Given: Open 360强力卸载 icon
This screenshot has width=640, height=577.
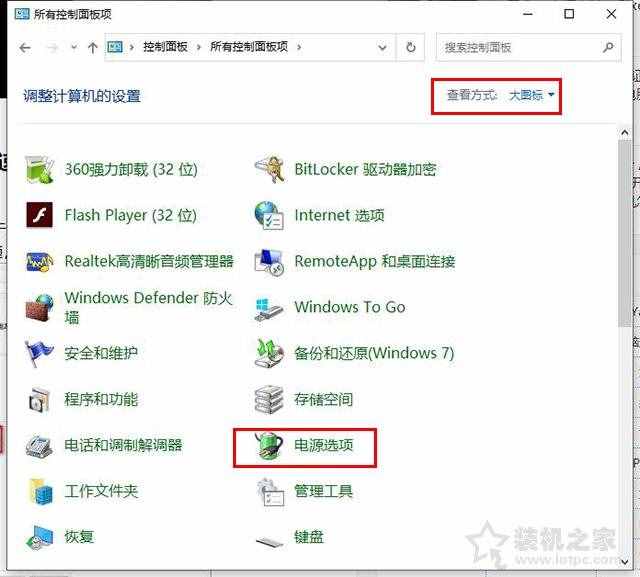Looking at the screenshot, I should click(x=40, y=169).
